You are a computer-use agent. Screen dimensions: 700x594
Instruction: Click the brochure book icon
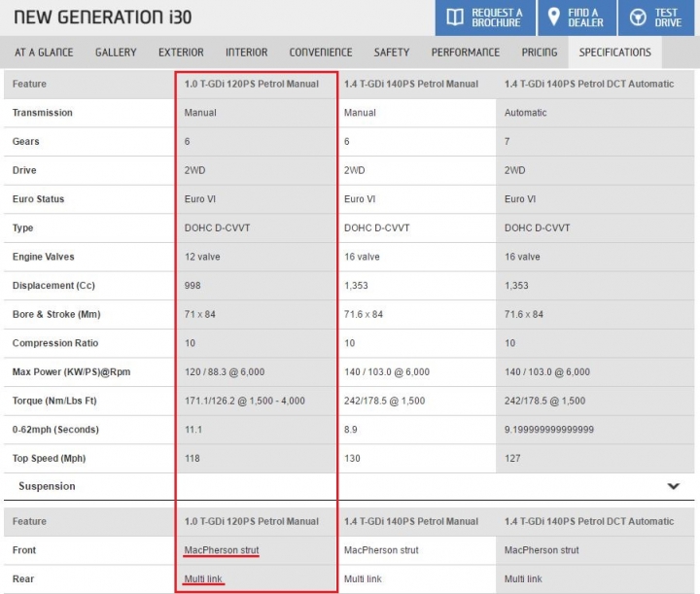[454, 17]
